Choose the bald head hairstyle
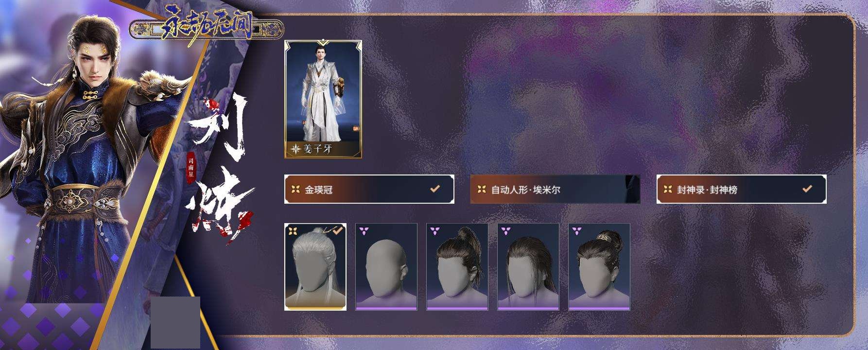868x350 pixels. 386,267
